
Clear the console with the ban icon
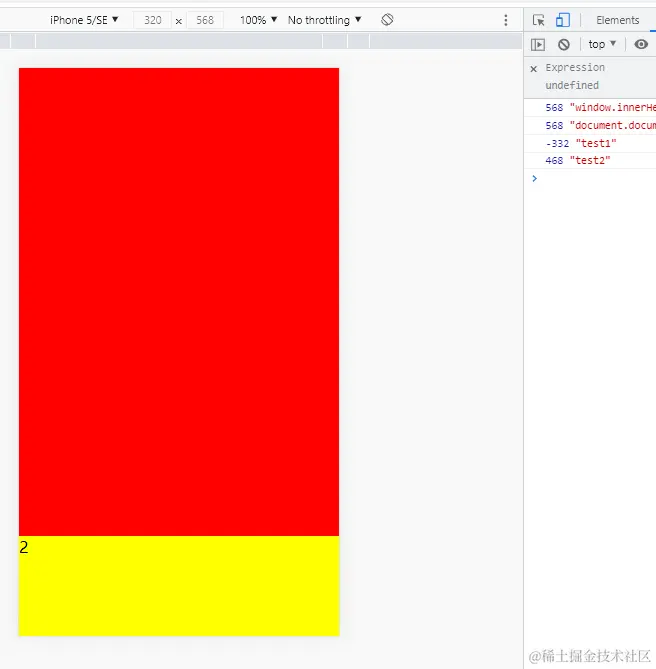(x=564, y=44)
